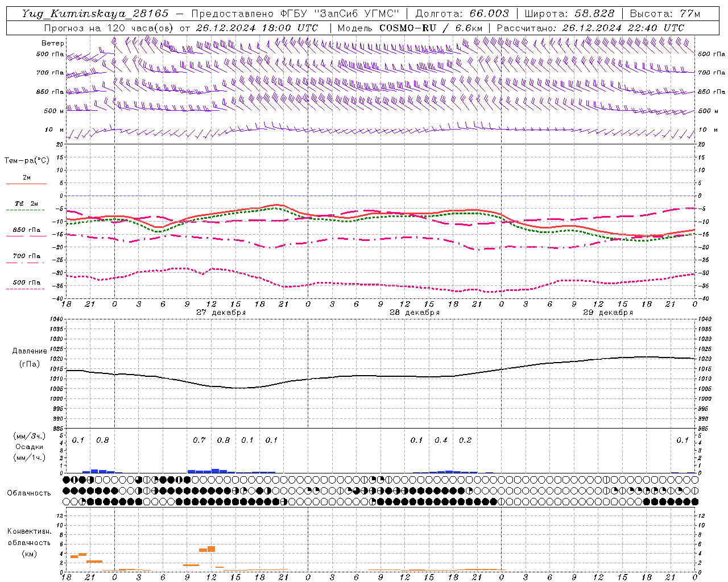728x582 pixels.
Task: Click the 0.2 precipitation amount
Action: [465, 440]
